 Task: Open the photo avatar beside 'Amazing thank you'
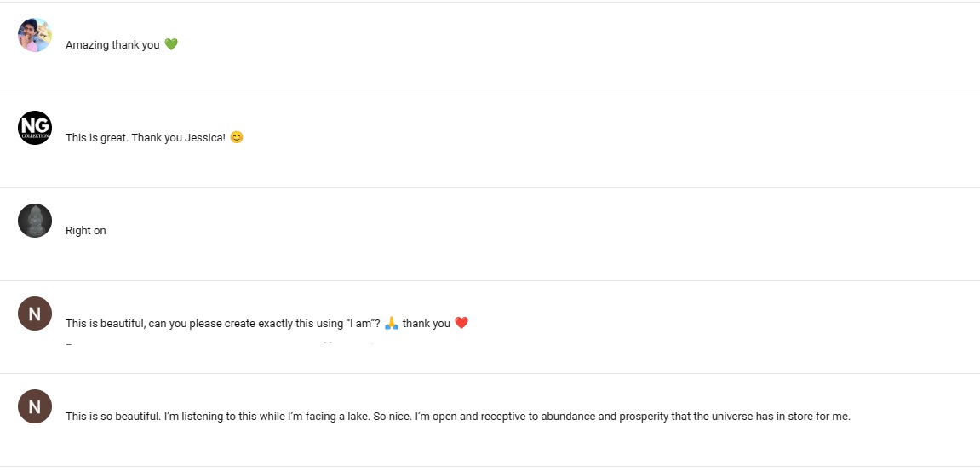(34, 35)
